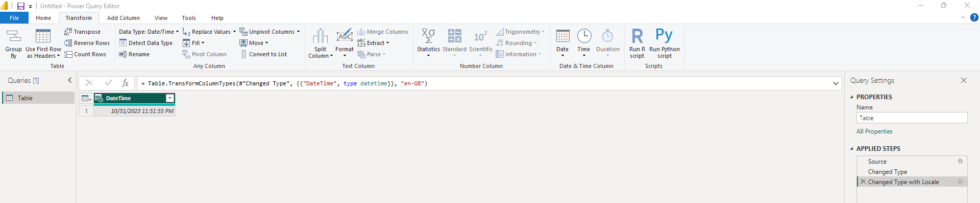Viewport: 980px width, 203px height.
Task: Open the Quick Access Toolbar dropdown
Action: tap(31, 7)
